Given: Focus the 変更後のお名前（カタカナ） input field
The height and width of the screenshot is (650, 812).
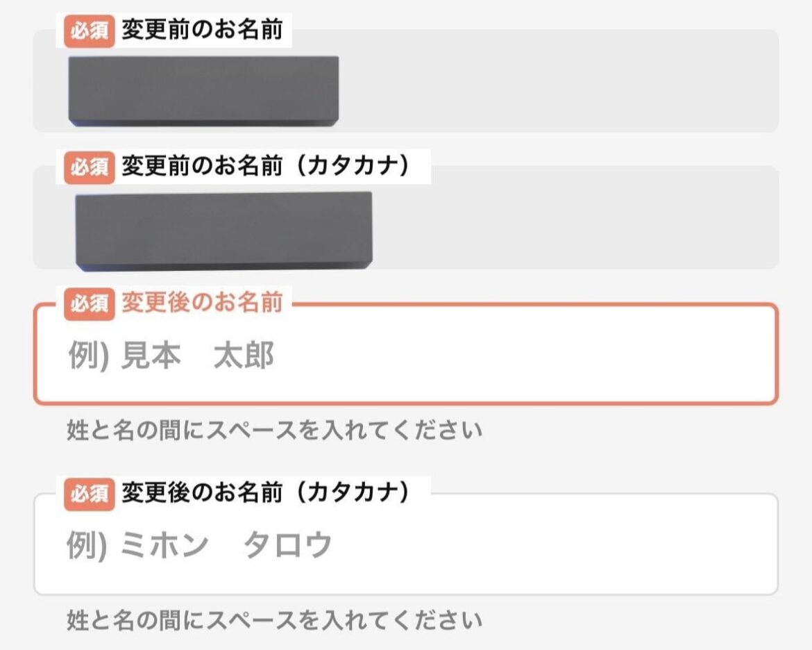Looking at the screenshot, I should coord(486,546).
